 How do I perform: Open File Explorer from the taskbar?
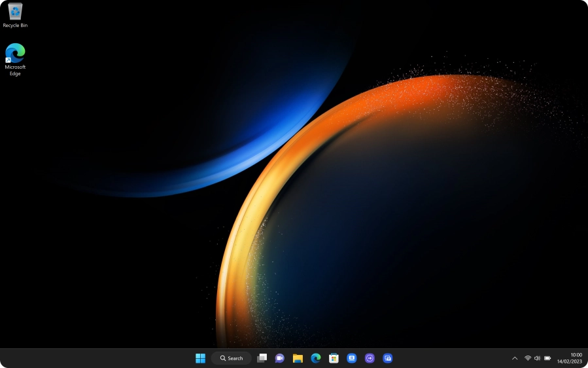(298, 358)
